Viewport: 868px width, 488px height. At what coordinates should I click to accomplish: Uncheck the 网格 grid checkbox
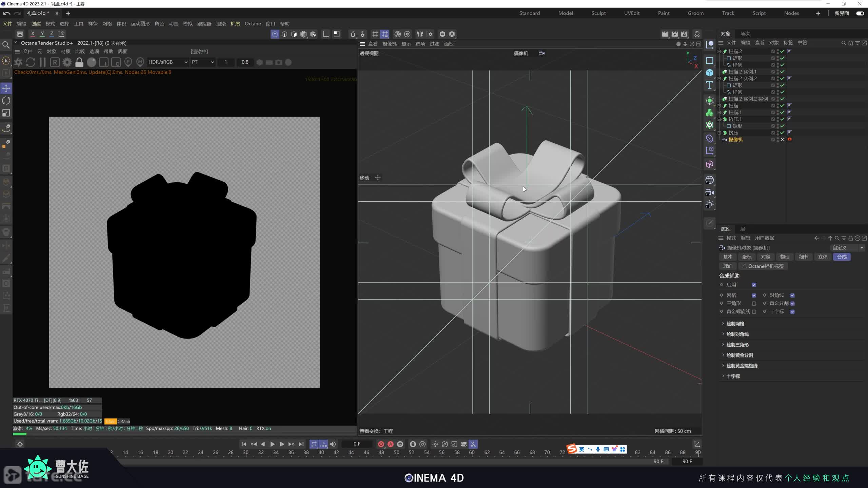754,295
